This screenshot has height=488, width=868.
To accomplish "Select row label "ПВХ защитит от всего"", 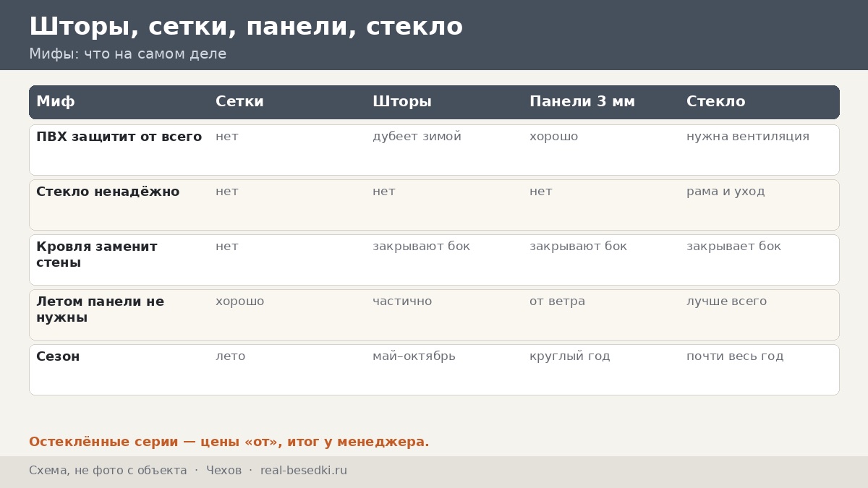I will click(119, 137).
